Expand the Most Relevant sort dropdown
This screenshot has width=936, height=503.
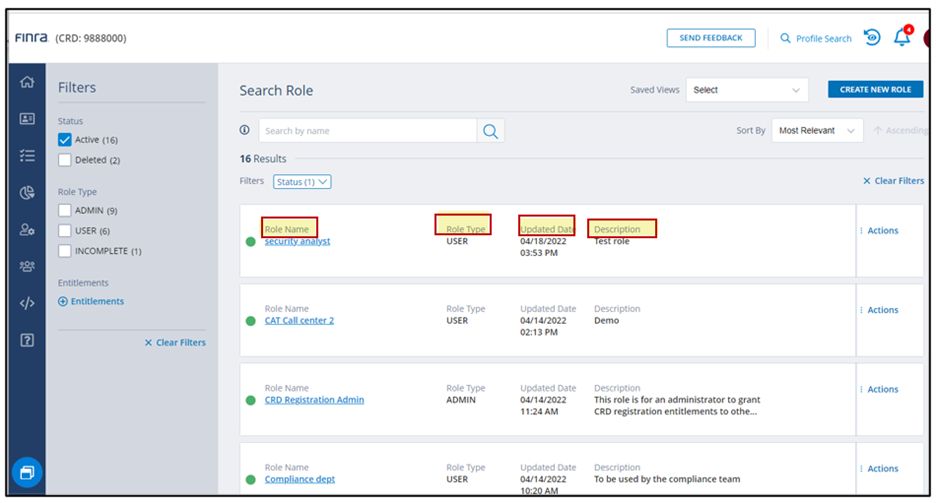pos(817,131)
